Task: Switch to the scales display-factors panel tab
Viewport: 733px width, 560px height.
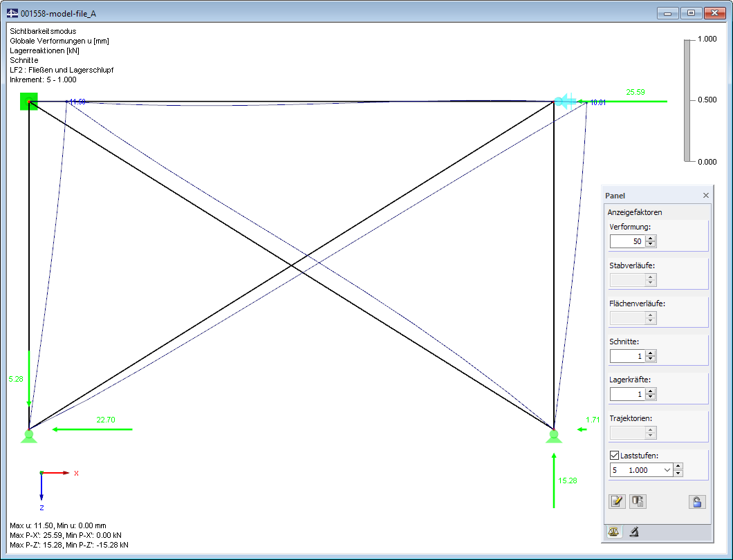Action: [x=614, y=531]
